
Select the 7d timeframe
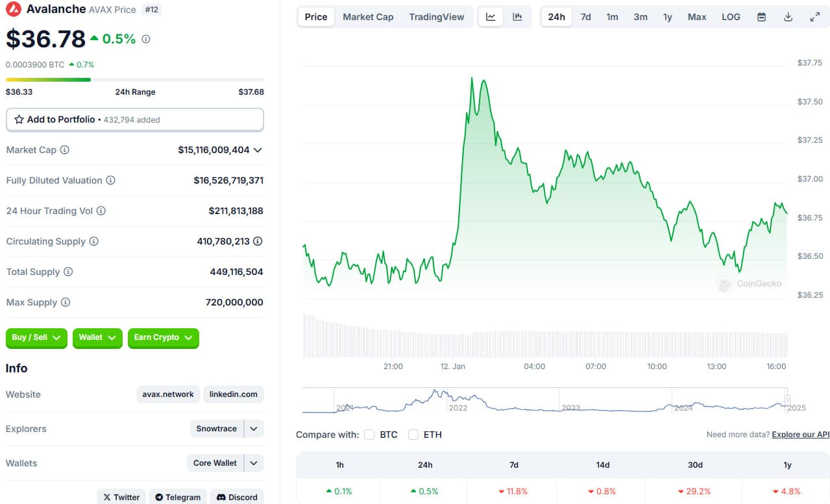(585, 17)
